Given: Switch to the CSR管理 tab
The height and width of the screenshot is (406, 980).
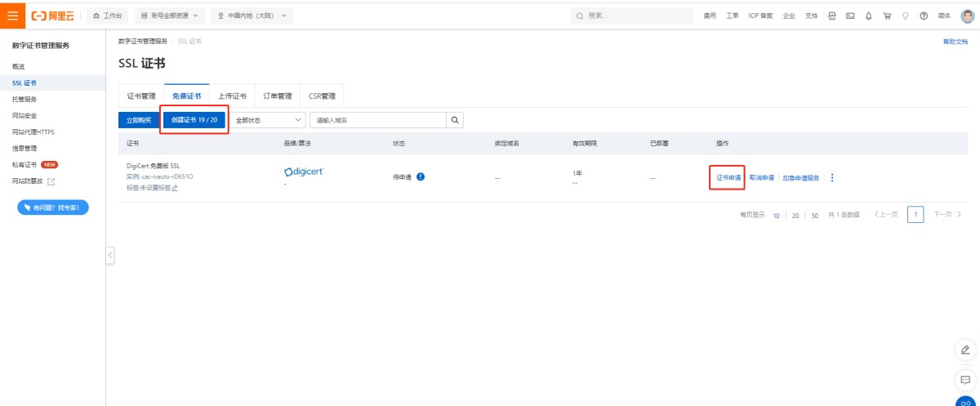Looking at the screenshot, I should (322, 96).
